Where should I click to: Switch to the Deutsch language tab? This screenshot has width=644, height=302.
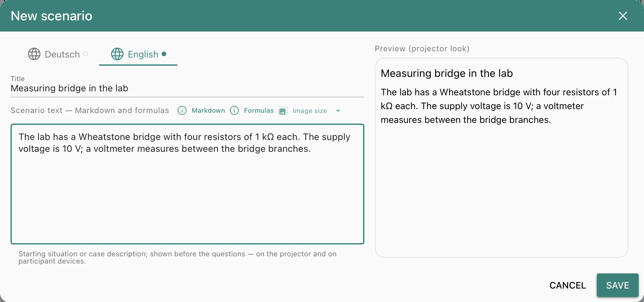click(58, 54)
